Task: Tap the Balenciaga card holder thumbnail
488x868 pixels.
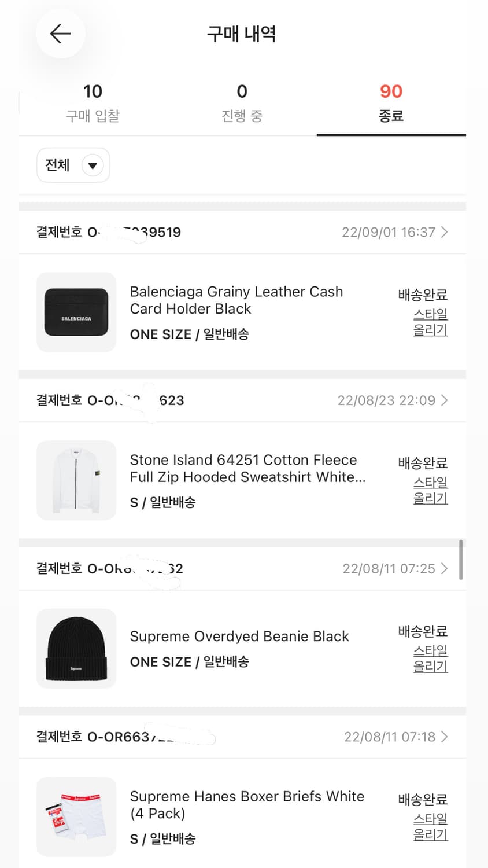Action: pos(76,312)
